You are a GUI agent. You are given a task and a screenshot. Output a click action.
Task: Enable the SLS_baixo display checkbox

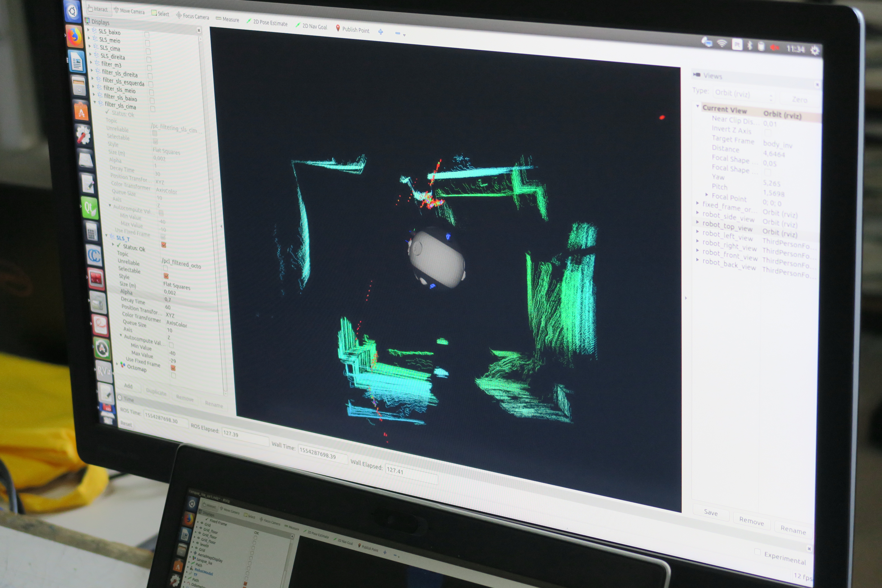147,35
